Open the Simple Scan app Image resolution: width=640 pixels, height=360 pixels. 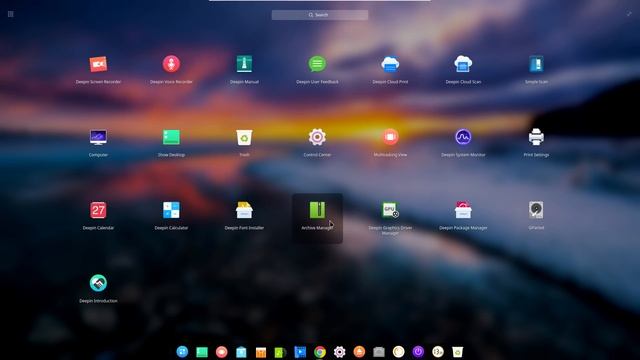536,64
